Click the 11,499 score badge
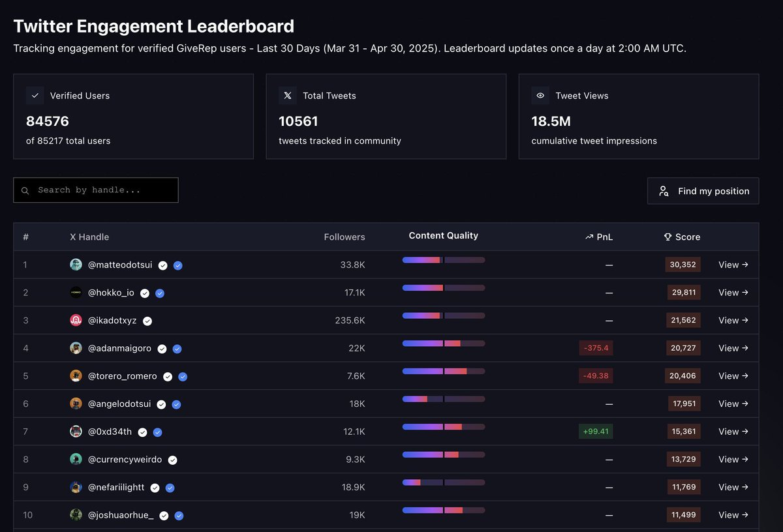The height and width of the screenshot is (532, 783). pyautogui.click(x=684, y=515)
